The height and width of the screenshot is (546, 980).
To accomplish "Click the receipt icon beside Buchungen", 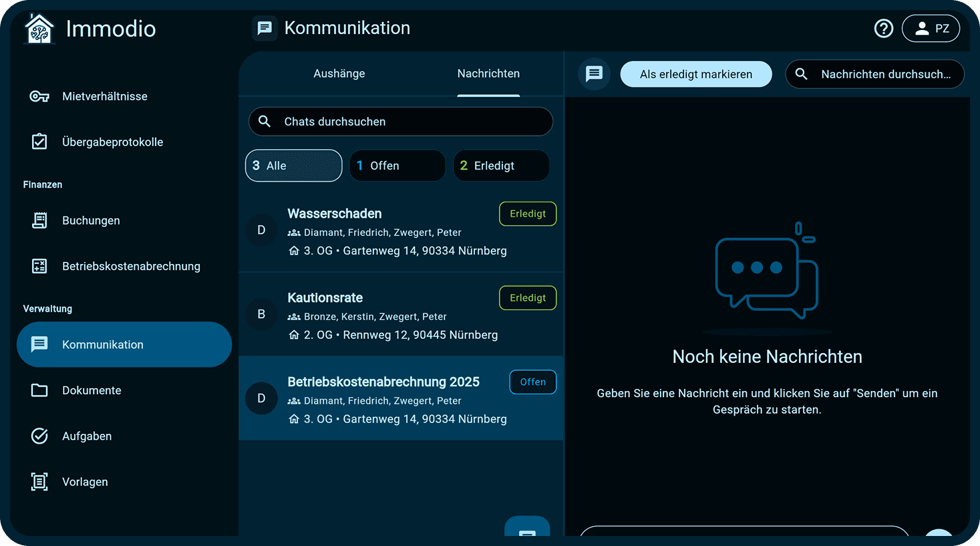I will coord(39,221).
